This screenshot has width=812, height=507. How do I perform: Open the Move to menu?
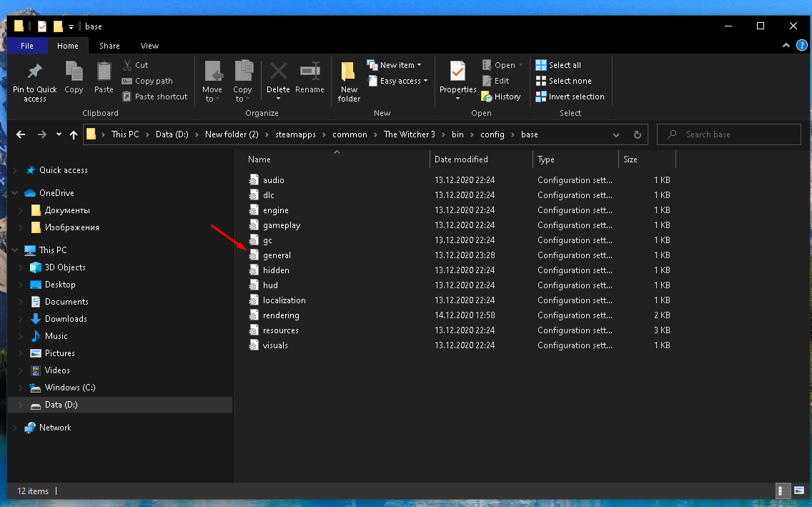click(212, 82)
